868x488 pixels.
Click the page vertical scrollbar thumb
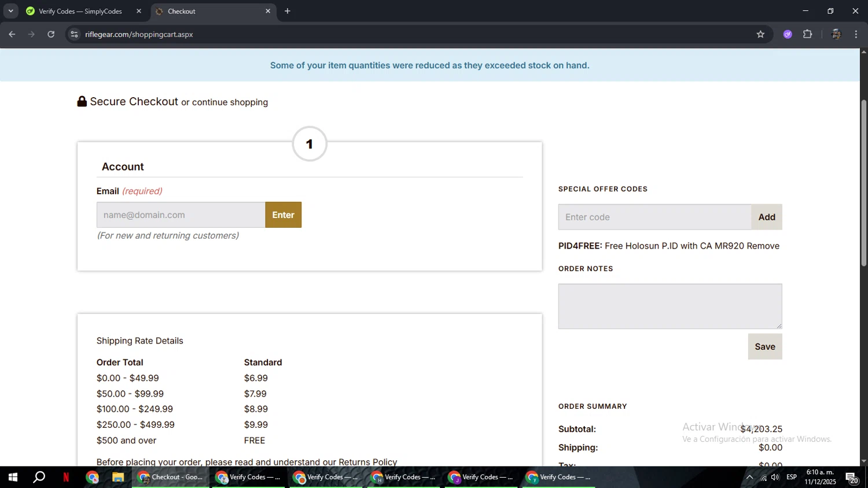point(864,182)
